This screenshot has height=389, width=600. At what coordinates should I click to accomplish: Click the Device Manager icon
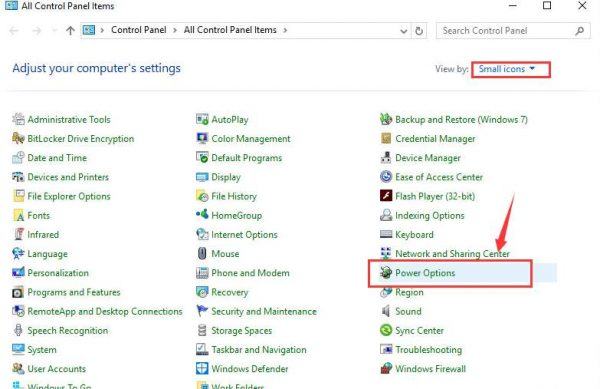(386, 157)
